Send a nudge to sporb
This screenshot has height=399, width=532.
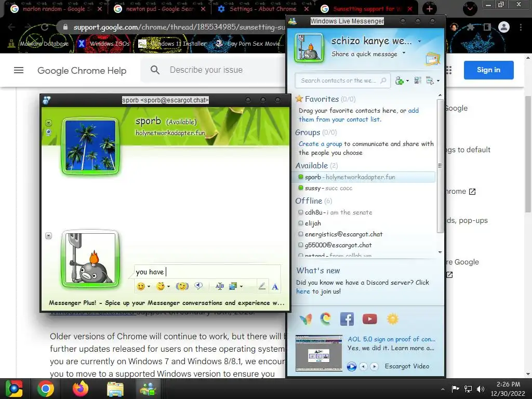pos(182,286)
